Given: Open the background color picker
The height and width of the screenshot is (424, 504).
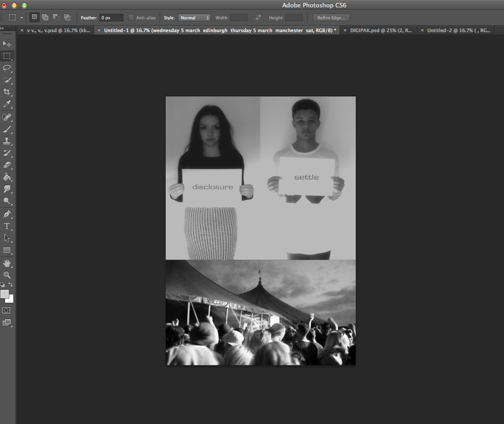Looking at the screenshot, I should tap(11, 300).
